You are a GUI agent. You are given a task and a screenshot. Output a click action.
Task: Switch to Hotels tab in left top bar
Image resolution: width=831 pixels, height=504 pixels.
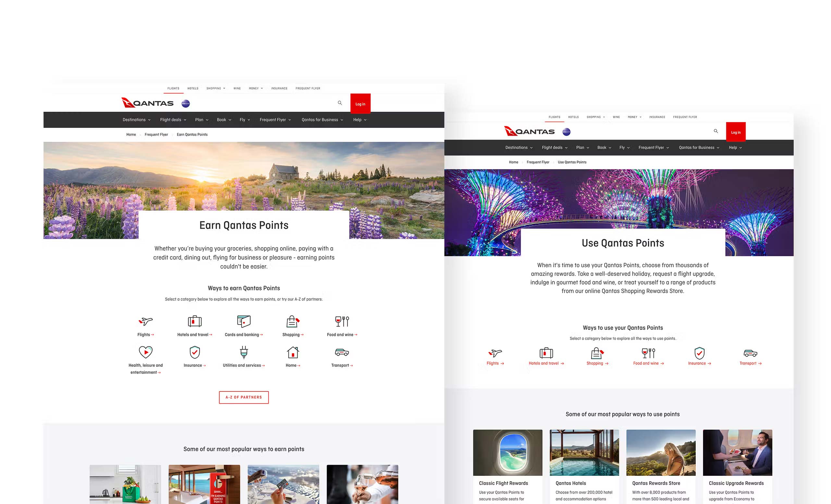pos(193,88)
